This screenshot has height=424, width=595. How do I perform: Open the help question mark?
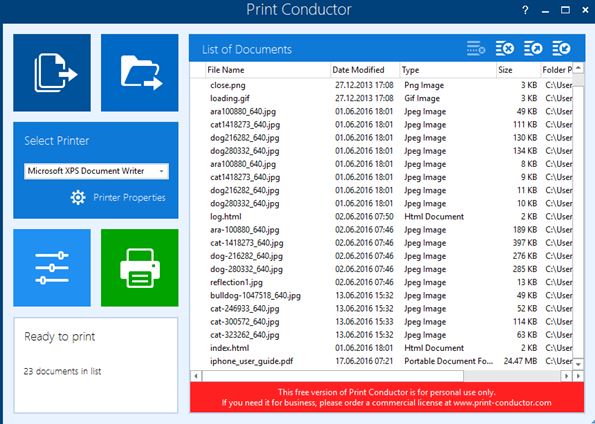pos(525,10)
